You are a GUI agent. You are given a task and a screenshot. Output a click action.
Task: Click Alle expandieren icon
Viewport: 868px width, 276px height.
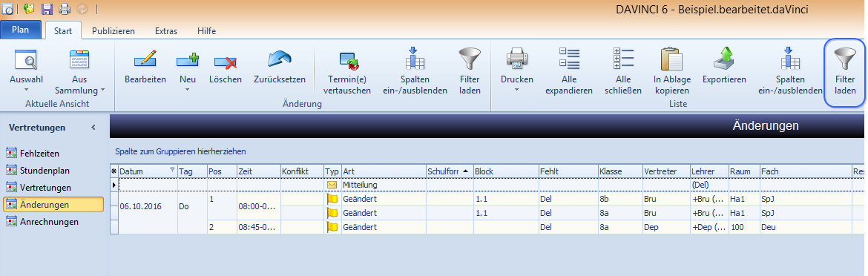coord(569,59)
